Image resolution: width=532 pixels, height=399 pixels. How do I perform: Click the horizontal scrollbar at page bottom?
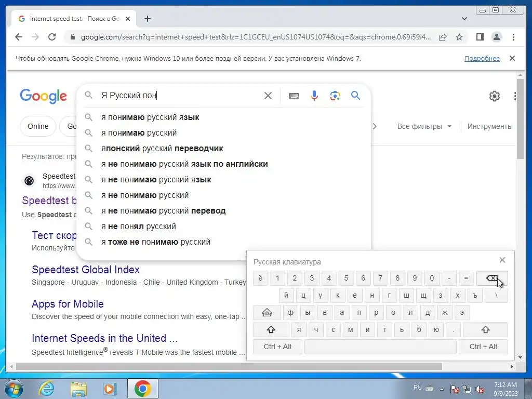(229, 366)
